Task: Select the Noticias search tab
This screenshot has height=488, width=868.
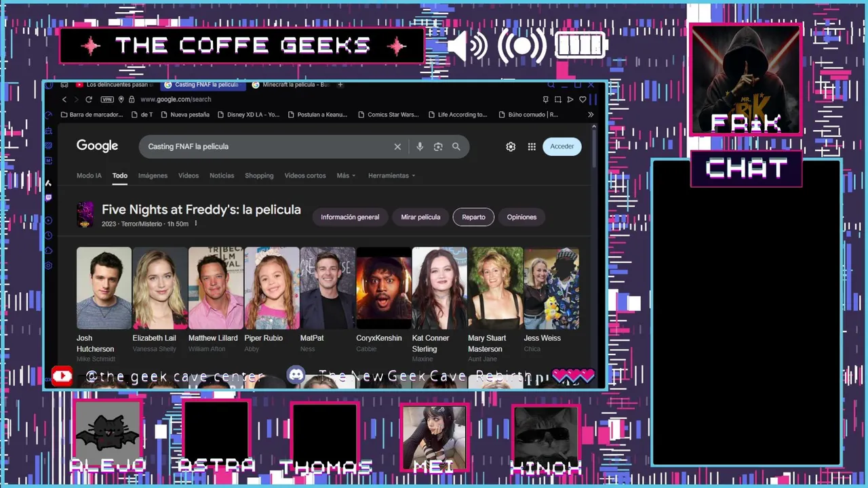Action: [x=222, y=176]
